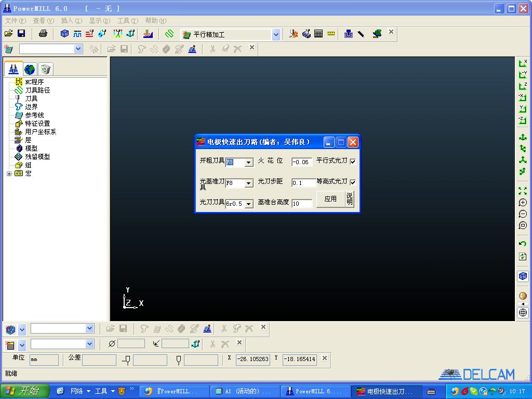Click the green undo view arrow icon
The height and width of the screenshot is (399, 532).
pyautogui.click(x=523, y=244)
